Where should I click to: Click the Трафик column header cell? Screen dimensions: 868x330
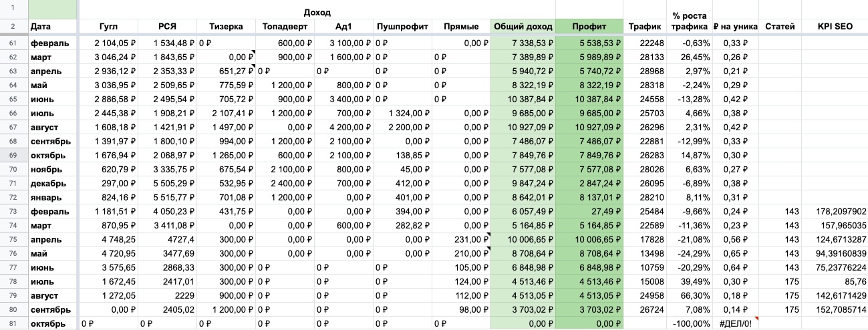645,27
